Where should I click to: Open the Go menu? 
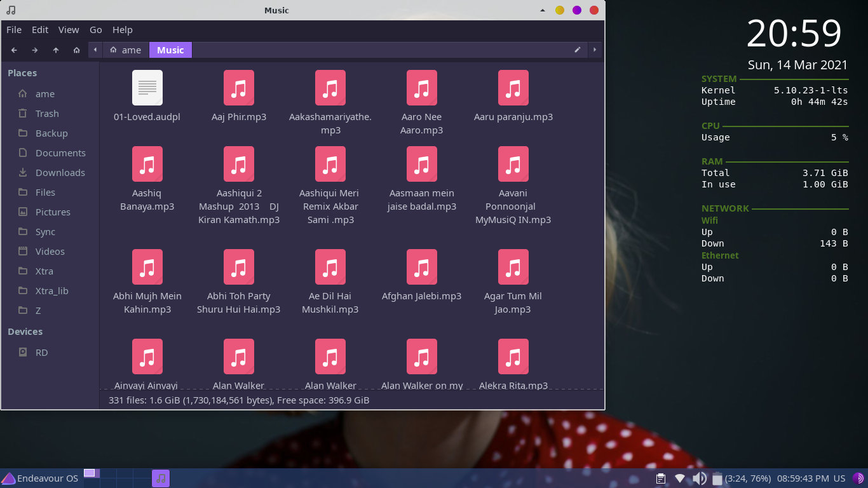point(96,30)
